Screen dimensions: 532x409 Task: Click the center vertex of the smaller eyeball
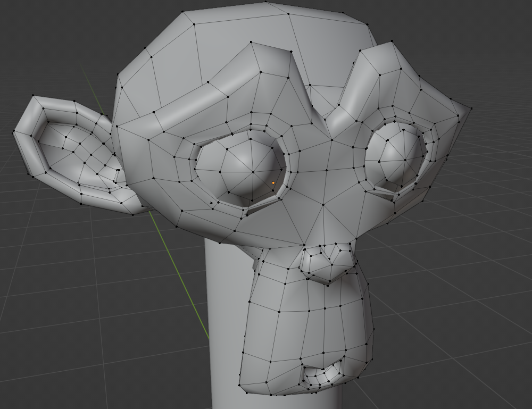(405, 160)
